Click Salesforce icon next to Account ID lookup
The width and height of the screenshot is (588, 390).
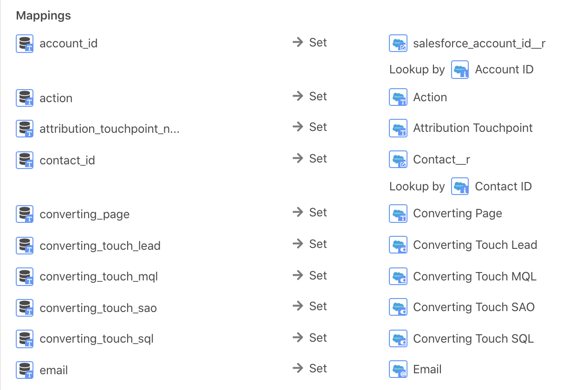point(460,70)
